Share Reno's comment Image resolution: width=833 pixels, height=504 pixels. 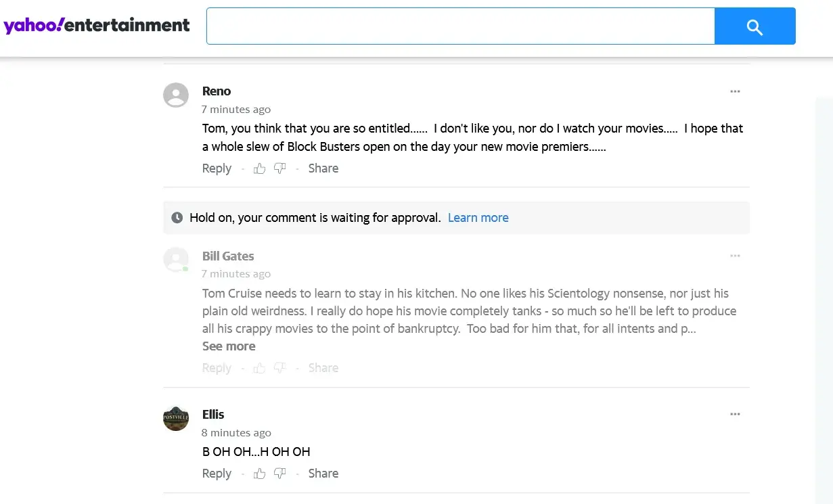tap(323, 168)
